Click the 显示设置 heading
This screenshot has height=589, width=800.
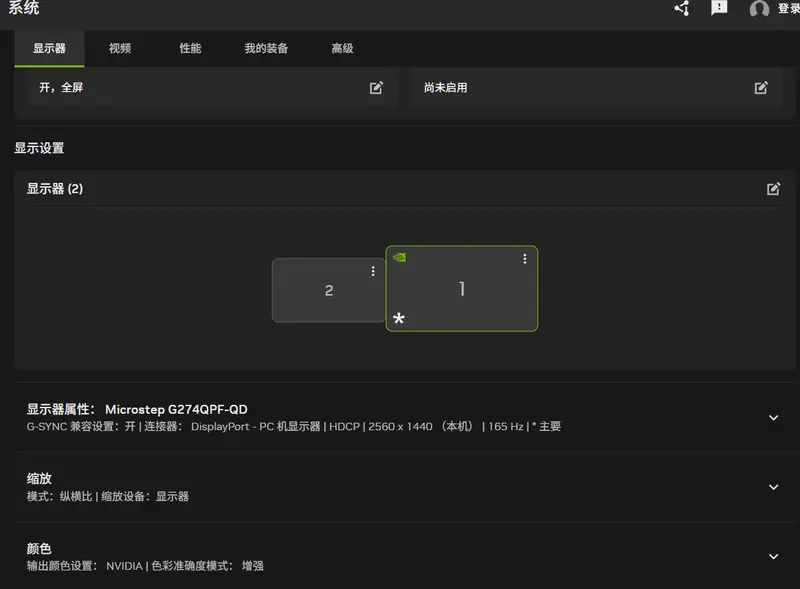[39, 148]
